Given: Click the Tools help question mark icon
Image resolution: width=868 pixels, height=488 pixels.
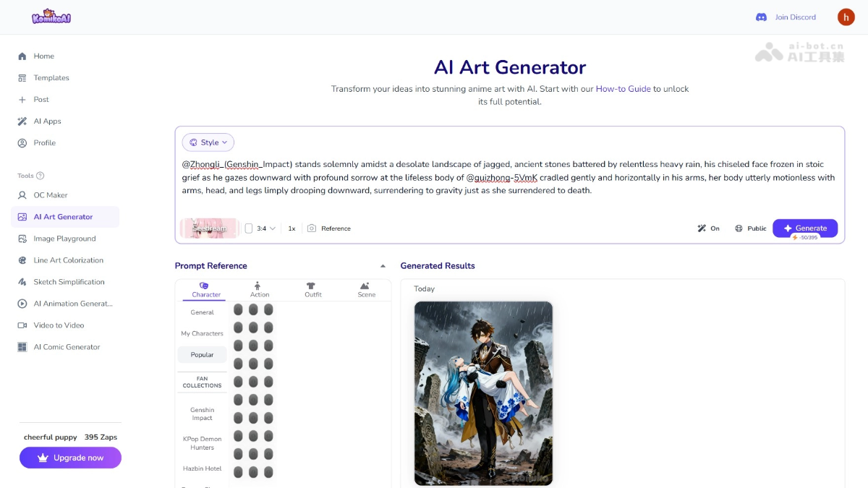Looking at the screenshot, I should pos(41,176).
